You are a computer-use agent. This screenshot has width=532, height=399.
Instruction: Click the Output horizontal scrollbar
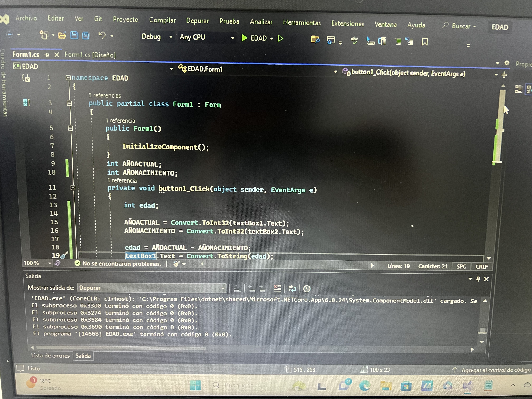point(121,348)
